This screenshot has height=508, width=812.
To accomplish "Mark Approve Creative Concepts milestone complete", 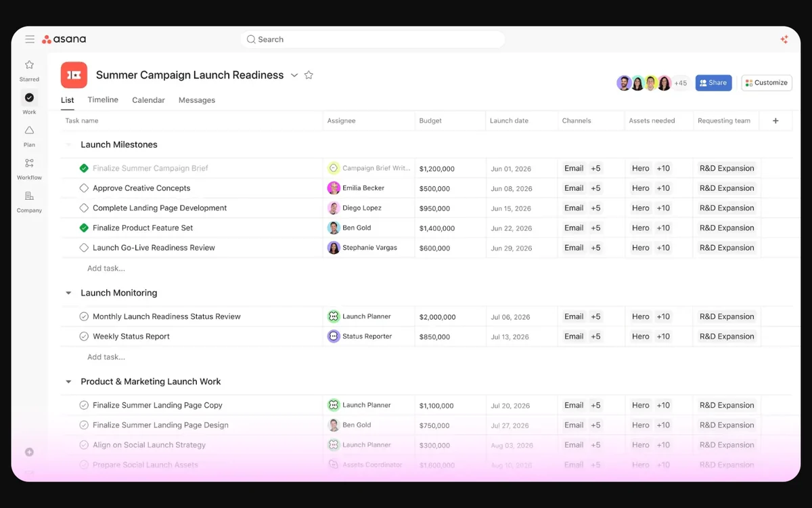I will tap(84, 188).
